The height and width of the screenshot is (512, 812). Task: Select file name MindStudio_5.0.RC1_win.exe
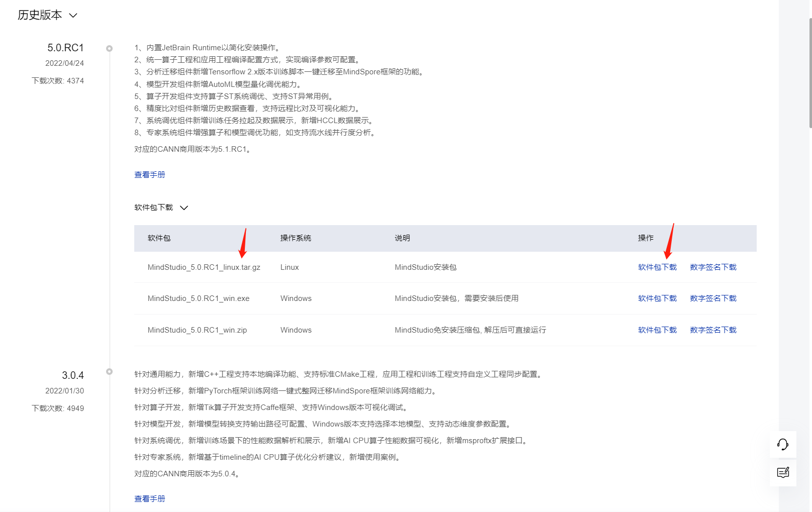199,298
